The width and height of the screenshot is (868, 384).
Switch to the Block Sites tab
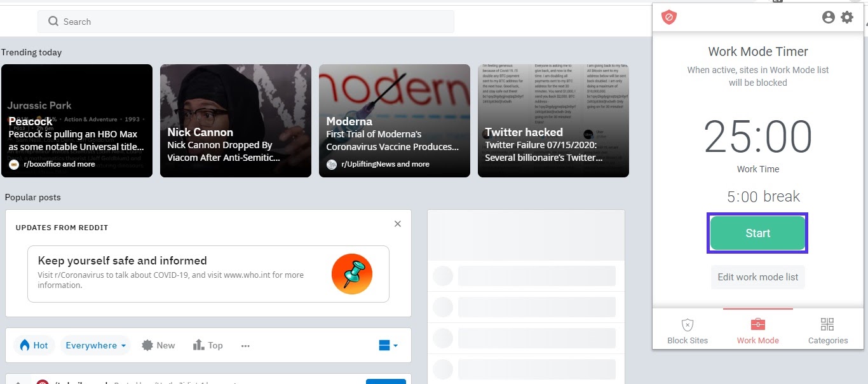coord(688,331)
